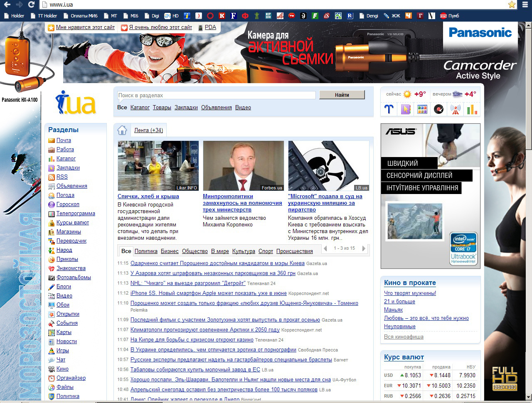Image resolution: width=532 pixels, height=403 pixels.
Task: Open the Переводчик sidebar link
Action: (x=71, y=241)
